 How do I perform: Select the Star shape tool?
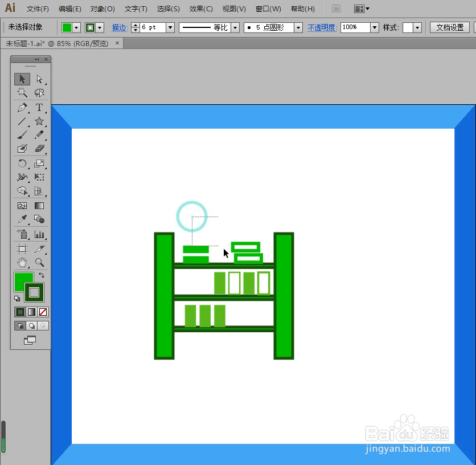(x=39, y=121)
